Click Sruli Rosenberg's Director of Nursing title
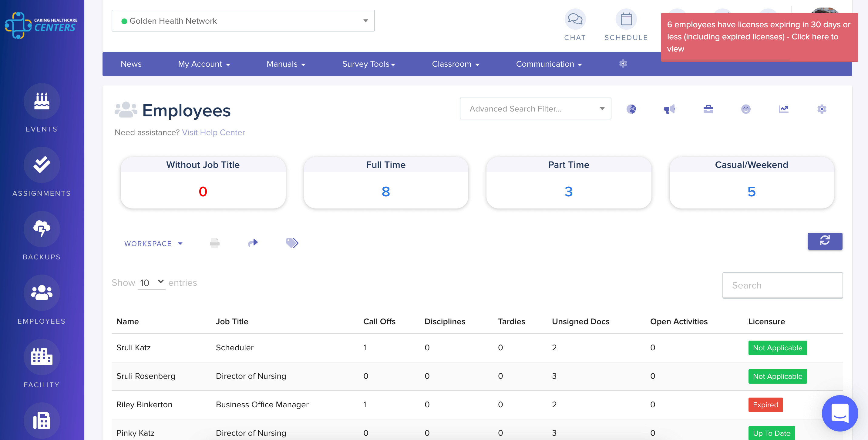 [x=251, y=376]
